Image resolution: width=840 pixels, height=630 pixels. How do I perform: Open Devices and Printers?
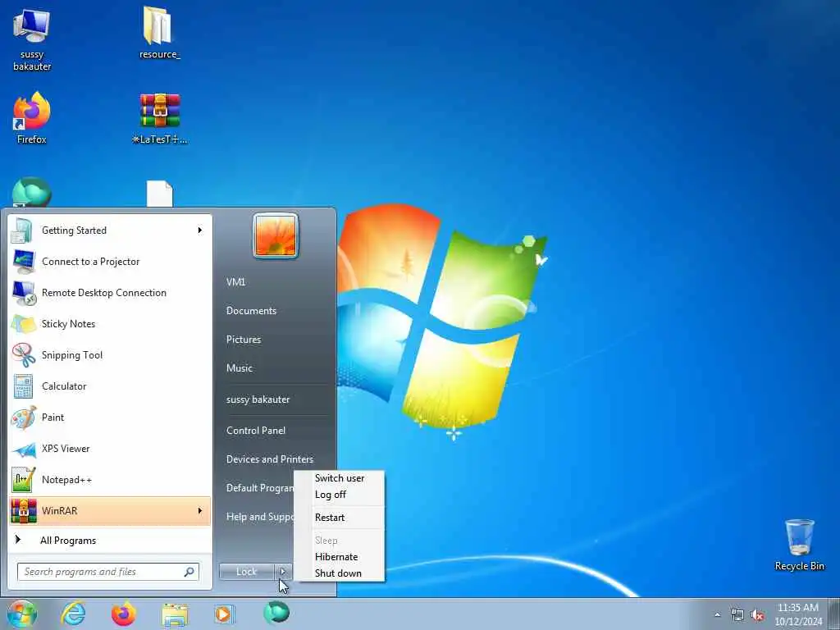pos(269,459)
